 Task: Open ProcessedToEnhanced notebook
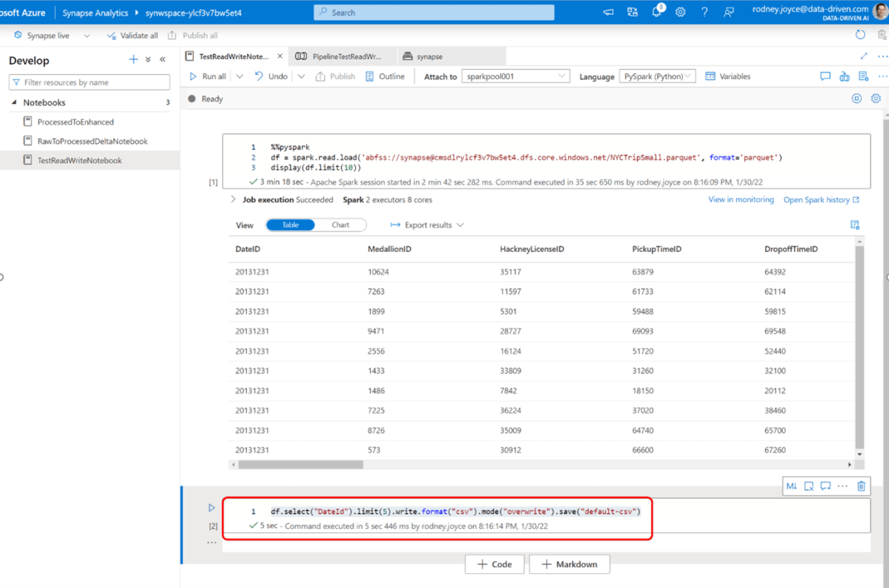coord(76,122)
